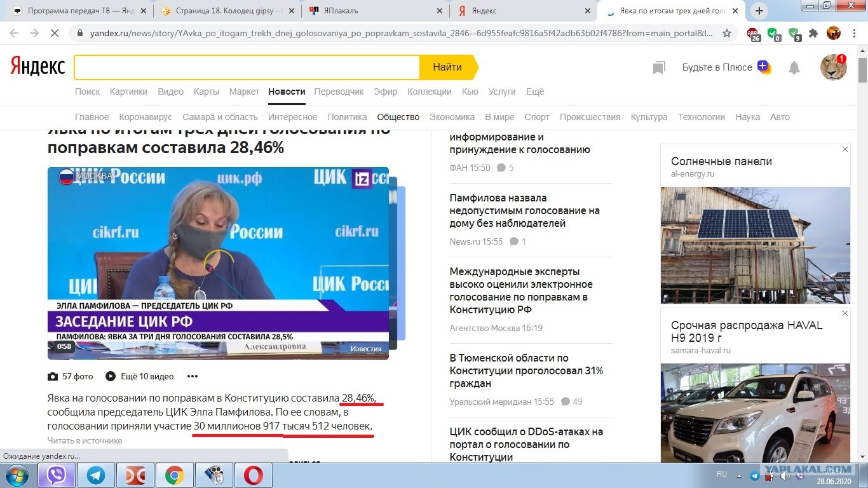Open the Yandex account avatar menu

pos(833,67)
